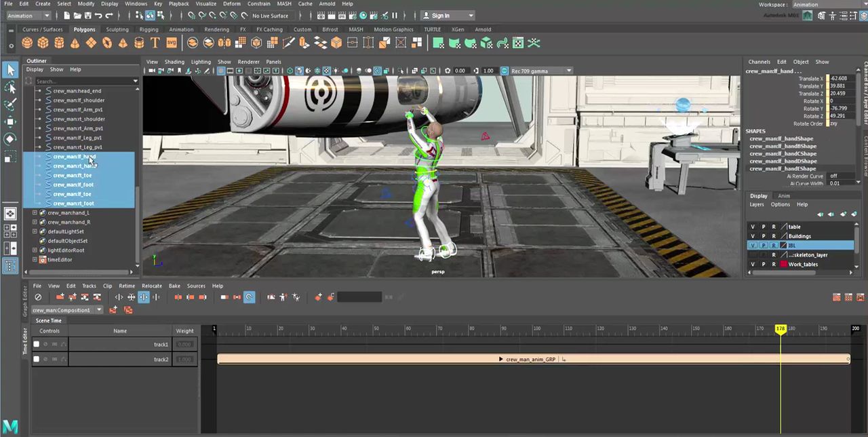Expand the crew_man:hand_L outliner node

35,212
